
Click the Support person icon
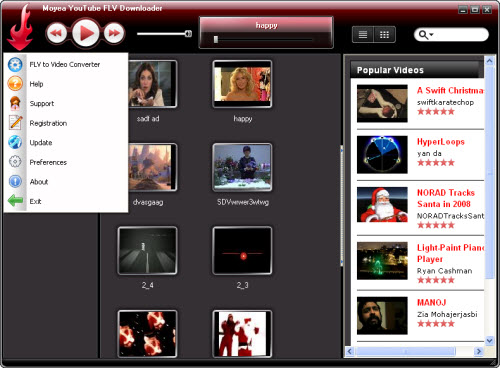[15, 103]
